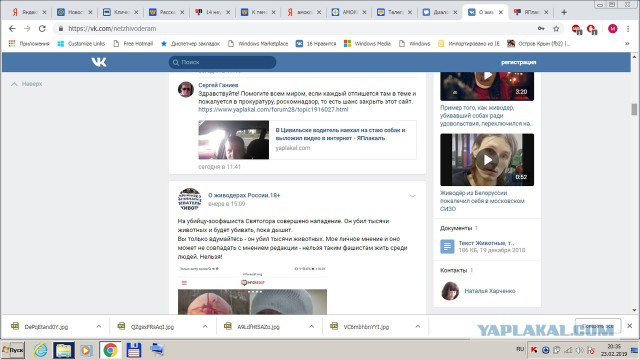Image resolution: width=640 pixels, height=360 pixels.
Task: Open Chrome three-dot menu
Action: pos(628,29)
